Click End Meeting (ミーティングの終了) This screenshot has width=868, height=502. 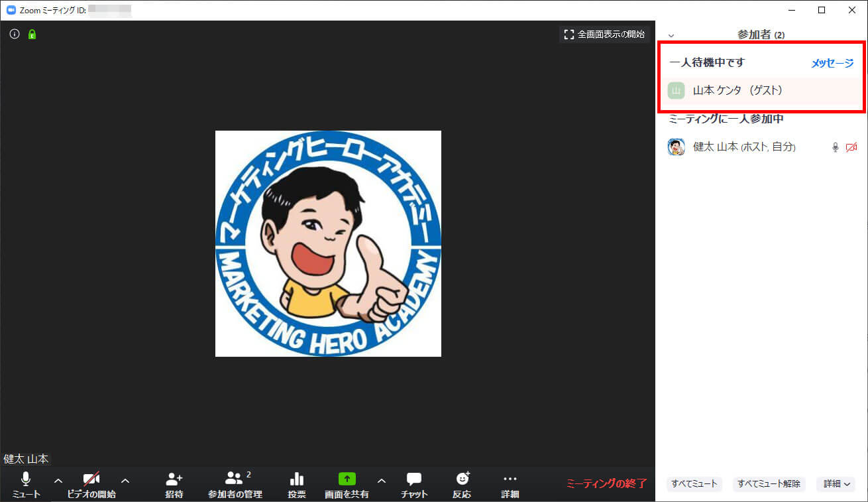coord(606,483)
